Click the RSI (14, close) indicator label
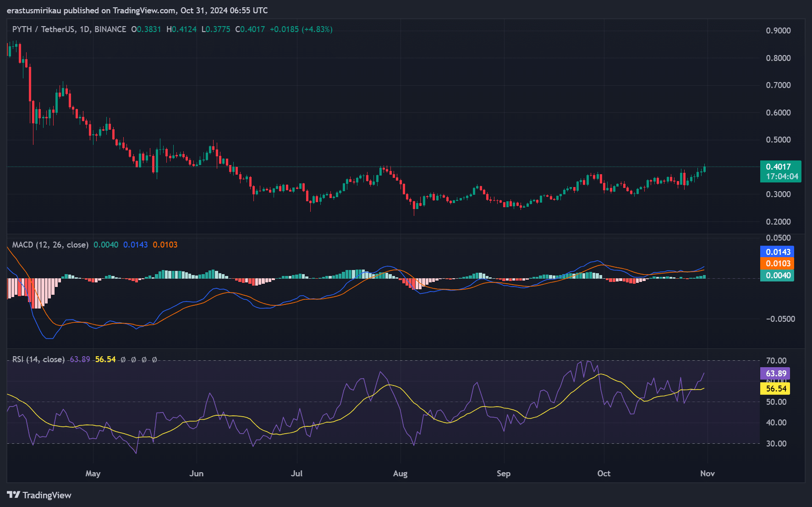This screenshot has height=507, width=812. pyautogui.click(x=38, y=359)
